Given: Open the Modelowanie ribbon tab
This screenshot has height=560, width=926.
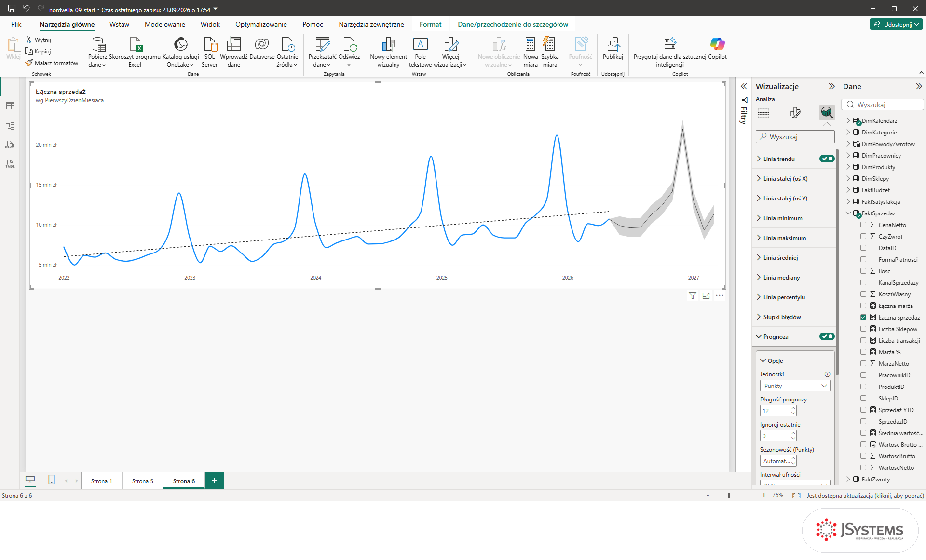Looking at the screenshot, I should coord(164,24).
